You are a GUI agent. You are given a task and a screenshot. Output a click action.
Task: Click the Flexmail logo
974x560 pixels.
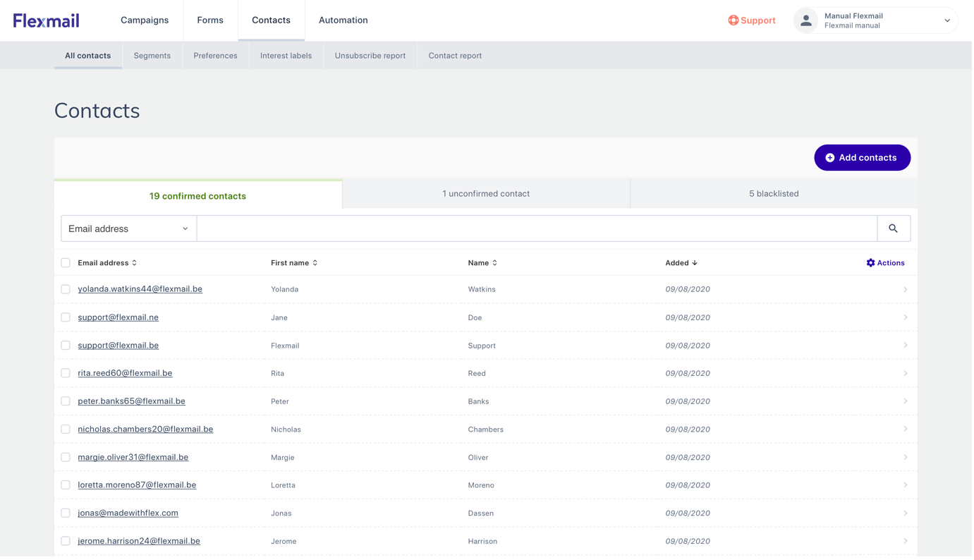click(46, 20)
